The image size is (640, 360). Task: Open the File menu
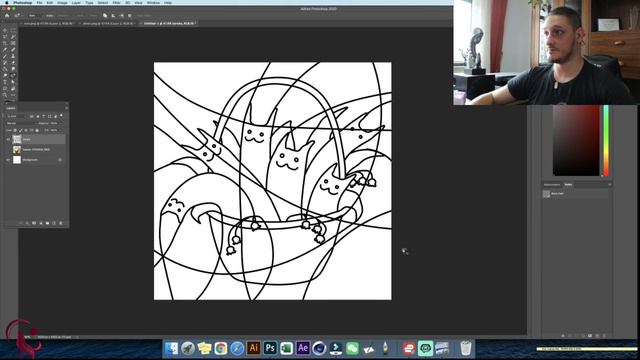coord(40,2)
